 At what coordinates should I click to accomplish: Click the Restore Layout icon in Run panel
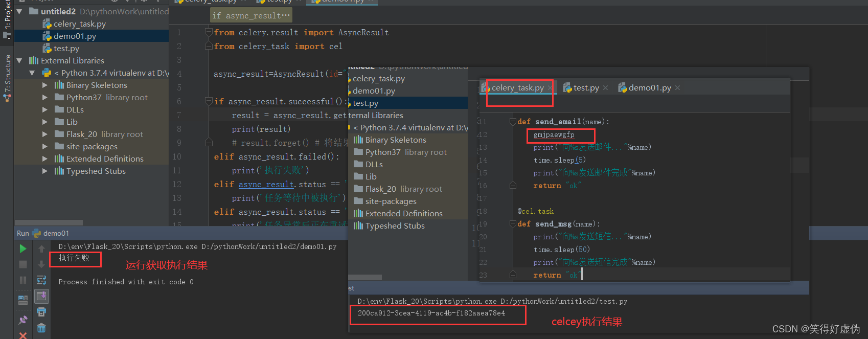click(x=23, y=300)
